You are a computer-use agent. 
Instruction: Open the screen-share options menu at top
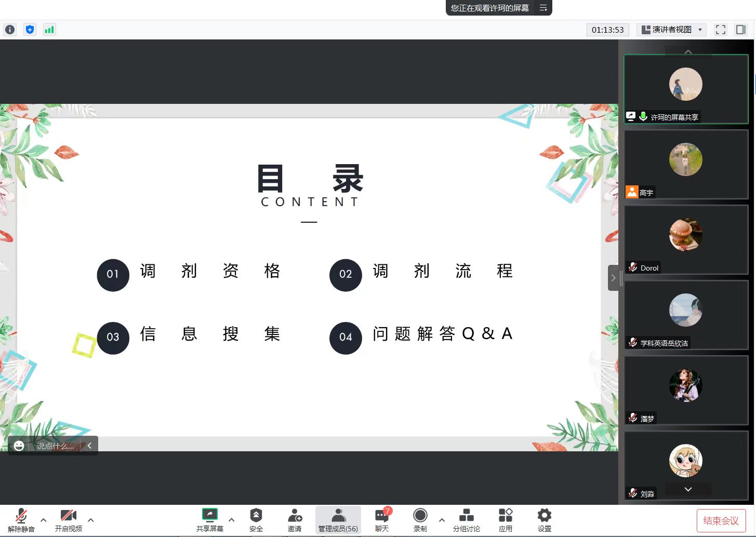click(x=543, y=8)
